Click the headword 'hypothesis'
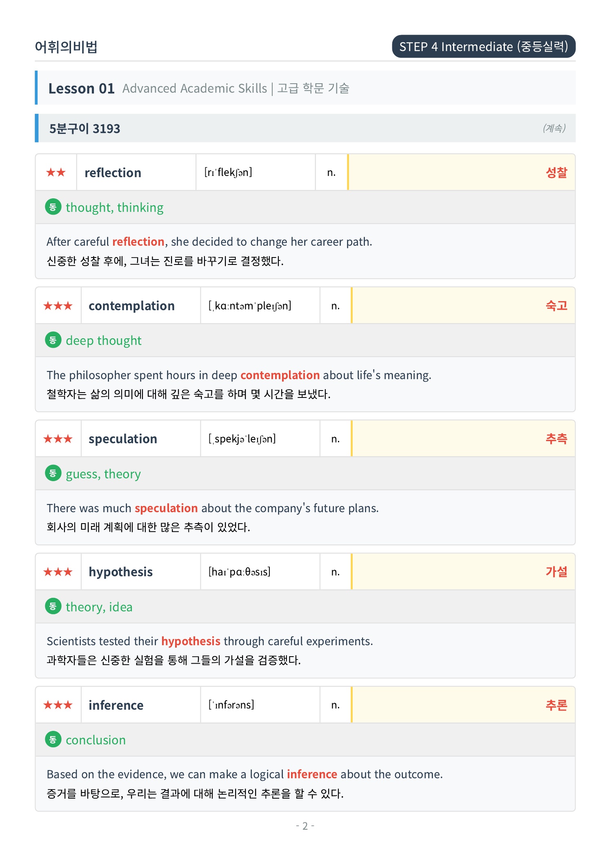 click(121, 572)
